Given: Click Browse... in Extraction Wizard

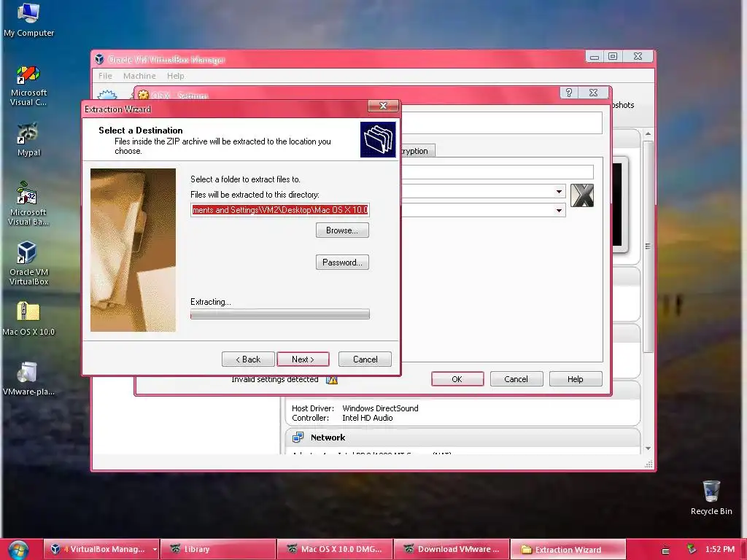Looking at the screenshot, I should 342,230.
